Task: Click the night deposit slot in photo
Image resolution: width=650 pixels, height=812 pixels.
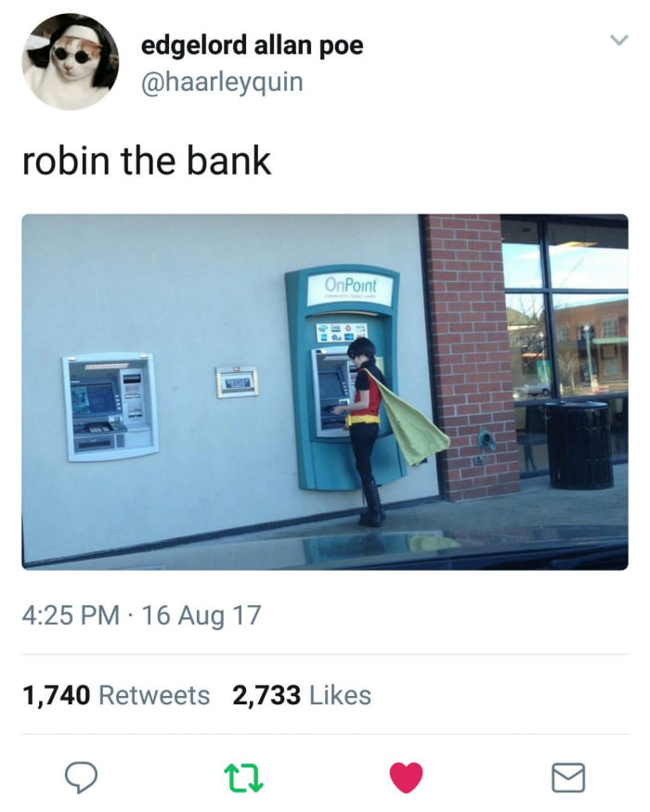Action: coord(237,382)
